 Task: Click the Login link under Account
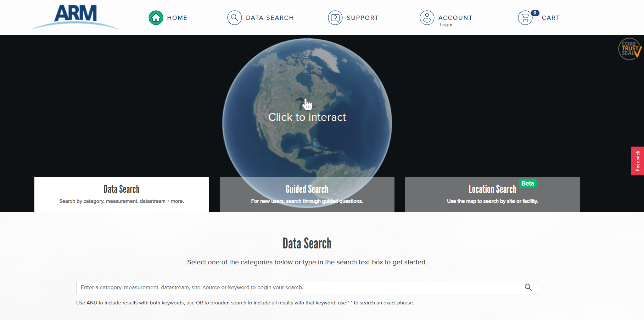pyautogui.click(x=446, y=25)
